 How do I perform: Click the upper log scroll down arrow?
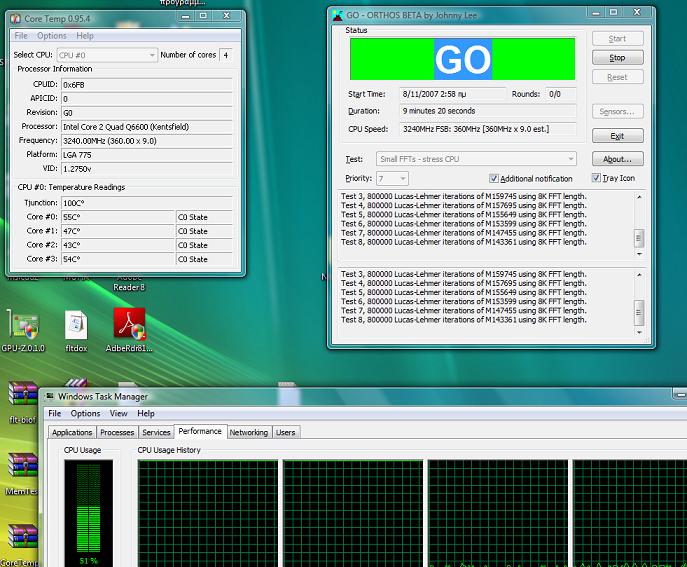pos(639,254)
